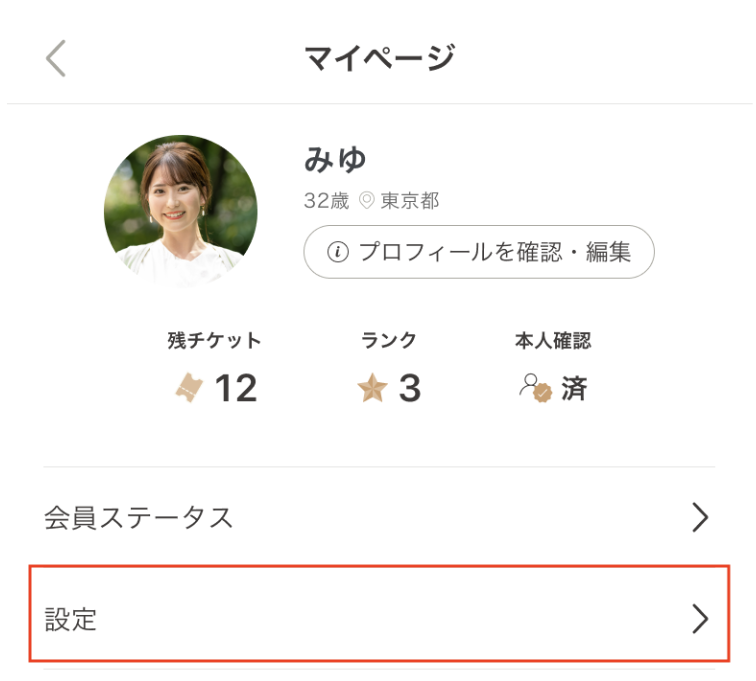756x681 pixels.
Task: Open the 設定 chevron arrow
Action: click(700, 620)
